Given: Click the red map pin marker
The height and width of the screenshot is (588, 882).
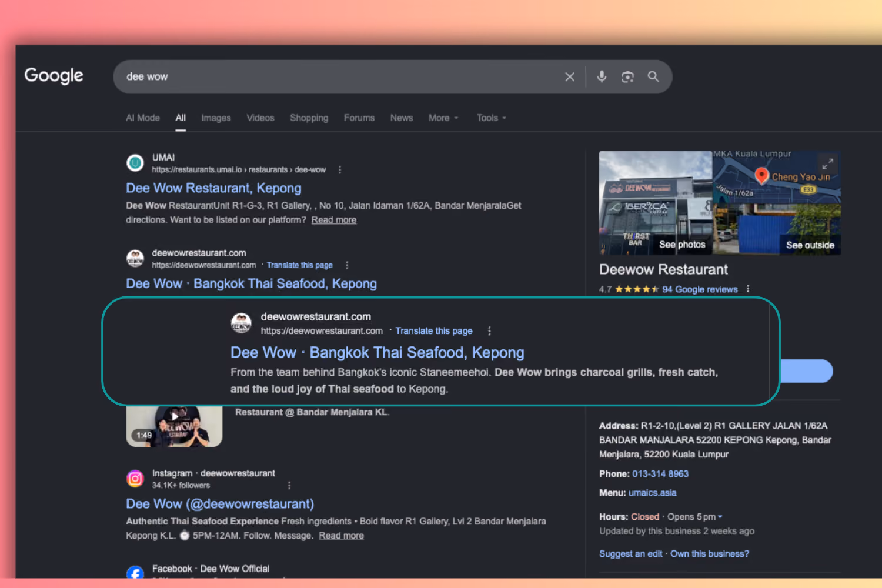Looking at the screenshot, I should point(761,175).
